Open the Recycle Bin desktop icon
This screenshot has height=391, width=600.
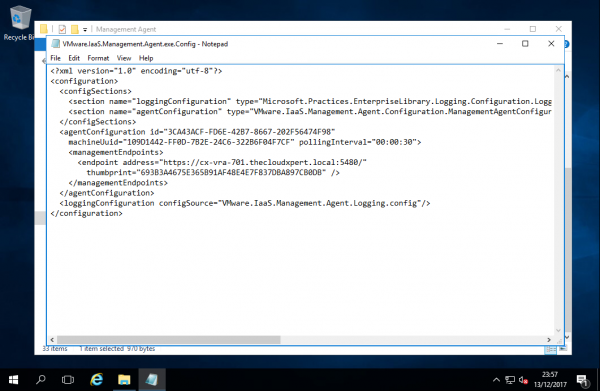click(19, 23)
